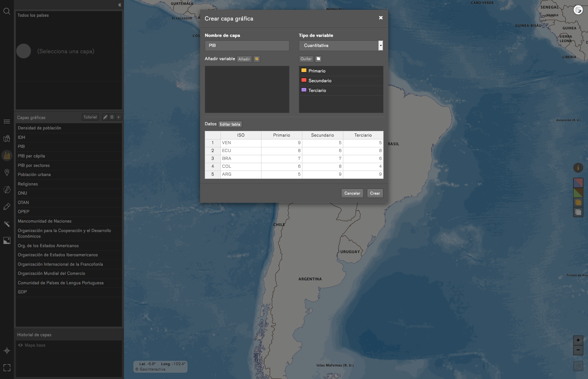Select 'PIB por sectores' in layers list
The width and height of the screenshot is (588, 379).
point(34,165)
